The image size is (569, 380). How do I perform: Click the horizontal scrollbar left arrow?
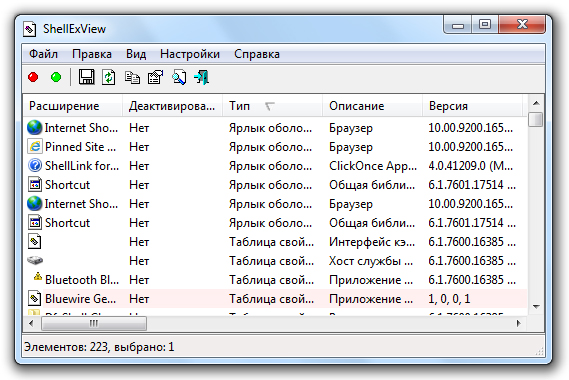tap(32, 323)
